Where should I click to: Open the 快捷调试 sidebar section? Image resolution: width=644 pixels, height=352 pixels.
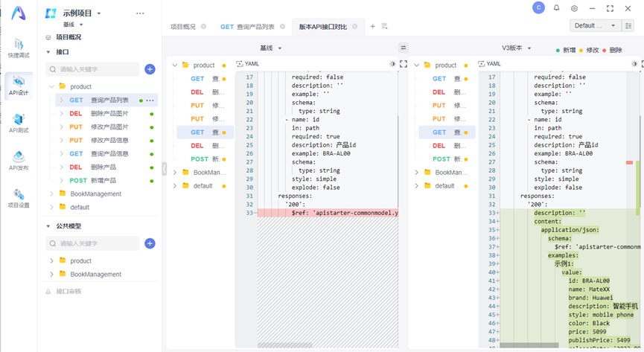point(19,48)
